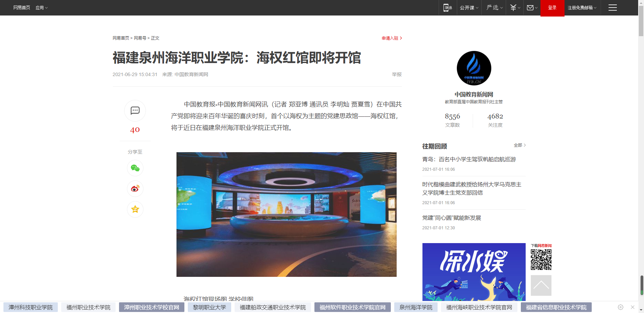
Task: Select 网易号 breadcrumb link
Action: pos(140,38)
